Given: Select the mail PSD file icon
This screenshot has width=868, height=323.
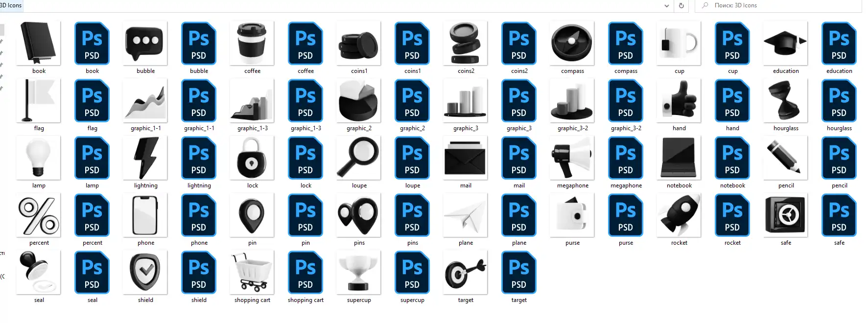Looking at the screenshot, I should 519,158.
